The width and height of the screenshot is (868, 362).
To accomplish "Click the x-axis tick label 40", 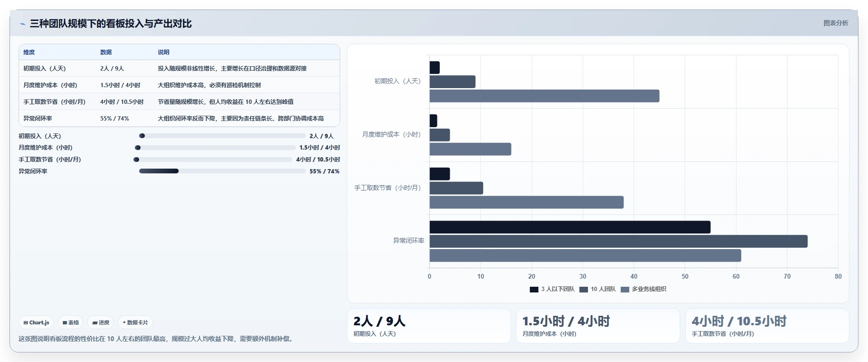I will pos(634,276).
